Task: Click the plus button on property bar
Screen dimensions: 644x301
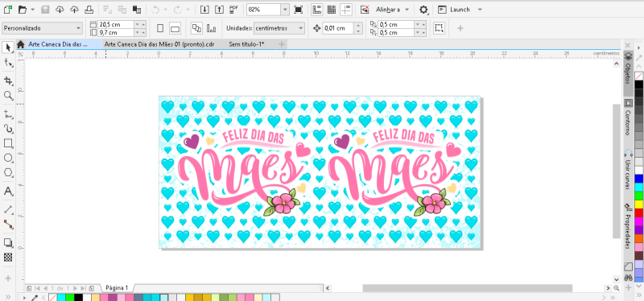Action: pos(460,28)
